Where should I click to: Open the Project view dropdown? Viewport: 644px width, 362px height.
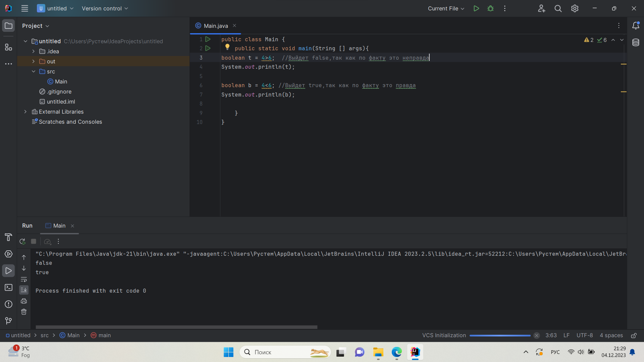[36, 26]
